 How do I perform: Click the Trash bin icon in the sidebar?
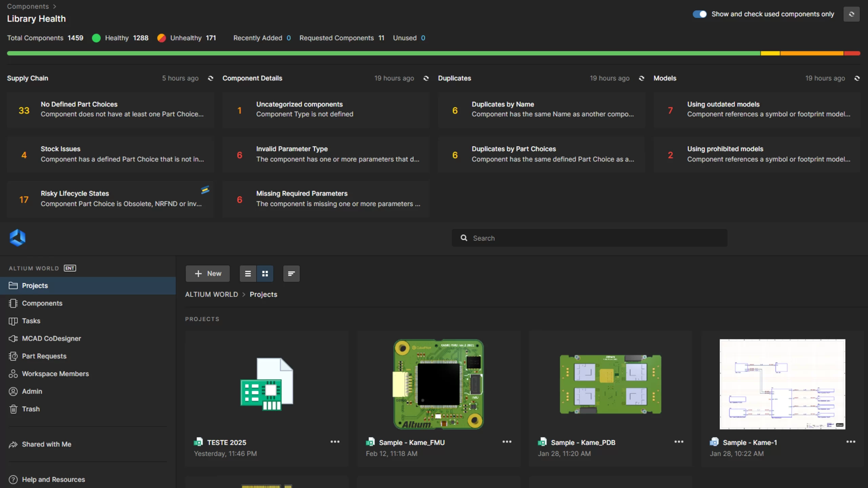pyautogui.click(x=13, y=409)
